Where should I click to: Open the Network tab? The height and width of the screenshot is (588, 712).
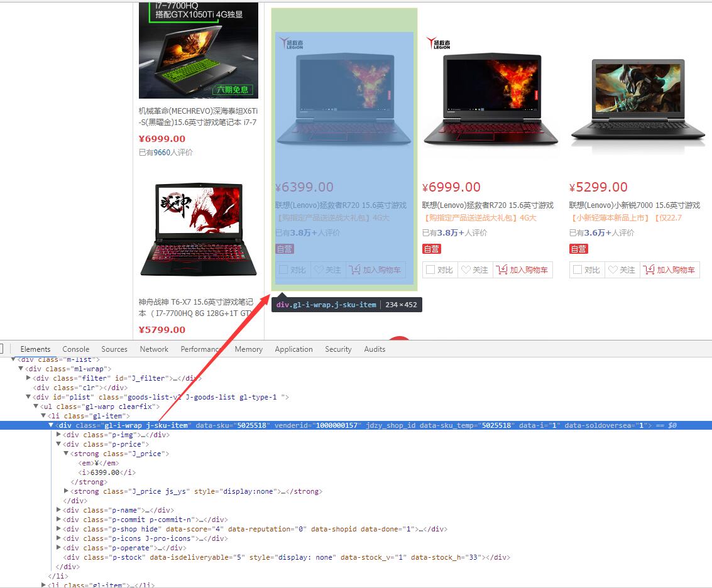[x=154, y=349]
